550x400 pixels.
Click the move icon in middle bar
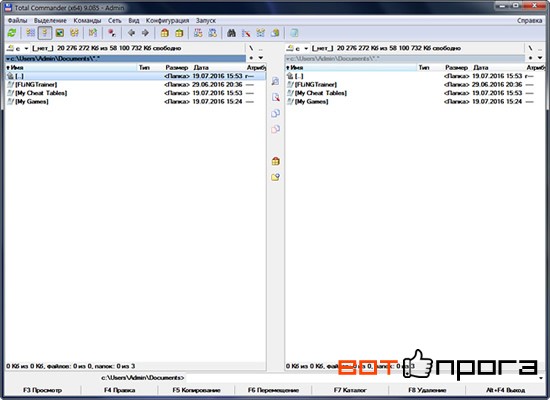pos(275,129)
